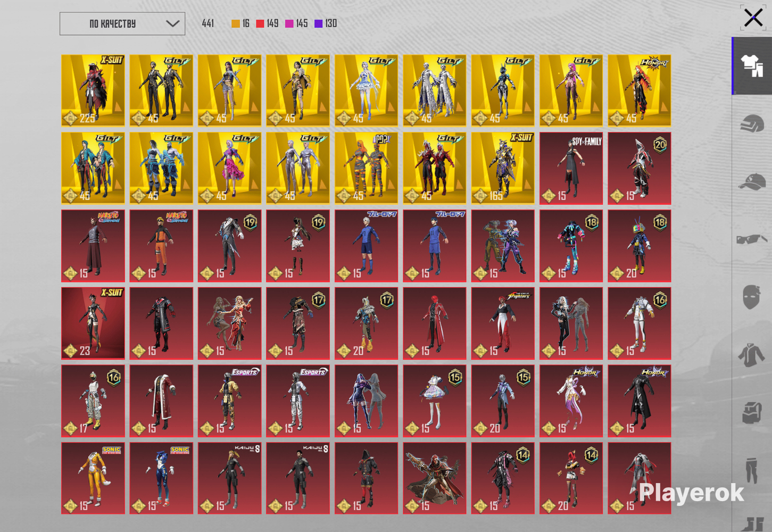The width and height of the screenshot is (772, 532).
Task: Pick the badge 16 outfit worth 15
Action: (x=640, y=323)
